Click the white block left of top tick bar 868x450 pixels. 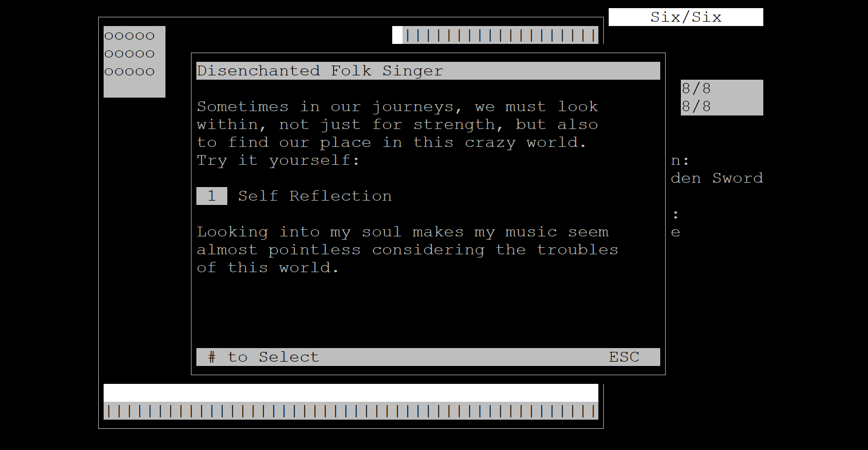[397, 35]
